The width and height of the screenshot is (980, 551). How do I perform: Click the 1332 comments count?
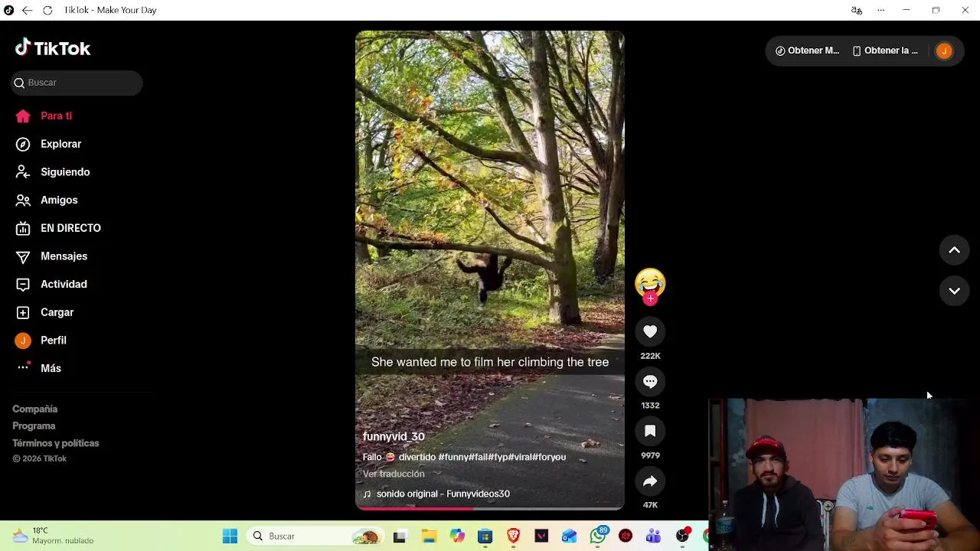point(650,406)
